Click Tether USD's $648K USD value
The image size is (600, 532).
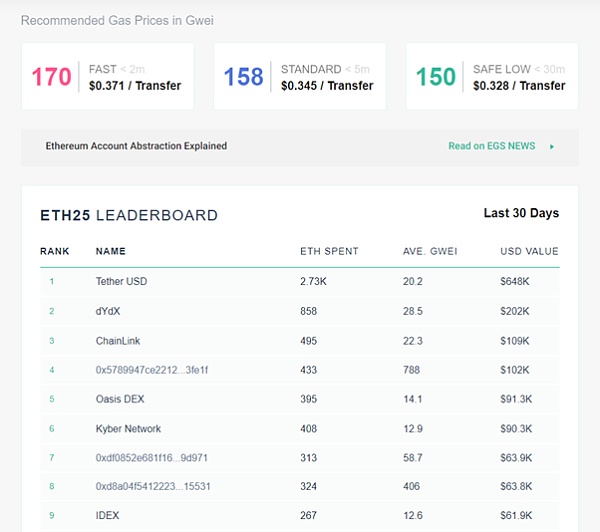[515, 281]
